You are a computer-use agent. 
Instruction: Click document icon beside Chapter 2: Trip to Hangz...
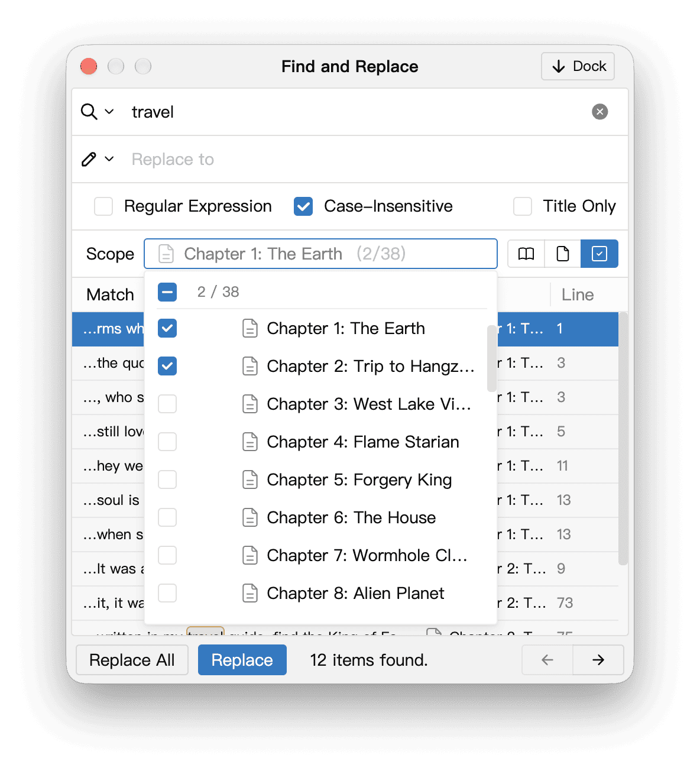click(250, 366)
